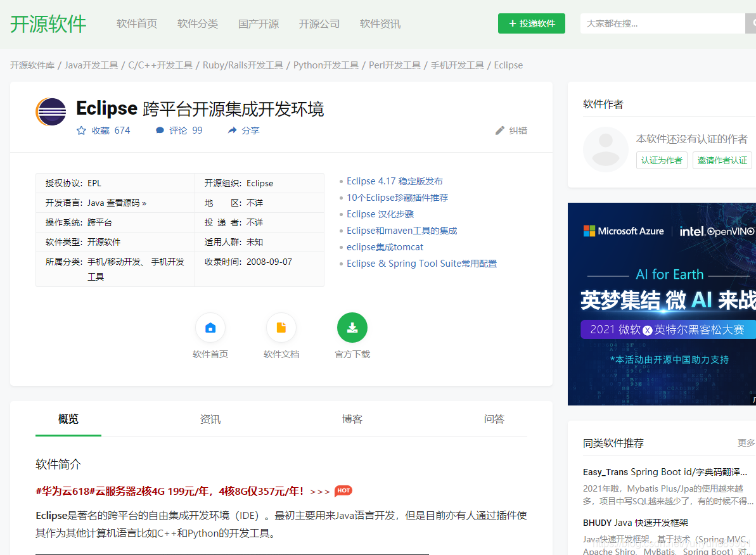Click the 收藏 674 text
756x555 pixels.
point(111,131)
